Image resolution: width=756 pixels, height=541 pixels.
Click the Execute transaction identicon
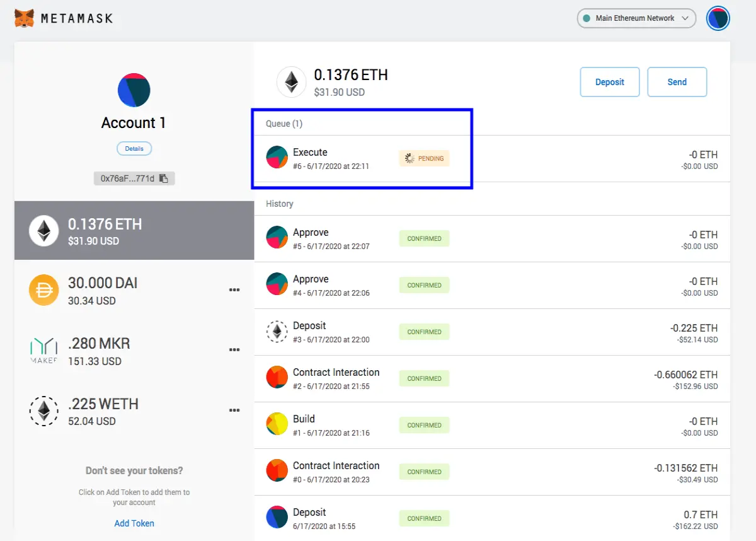[277, 157]
